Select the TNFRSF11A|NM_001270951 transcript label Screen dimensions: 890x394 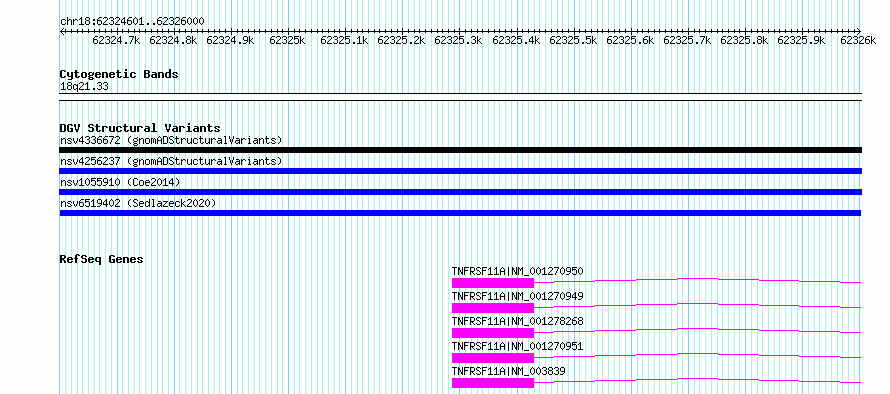click(x=518, y=346)
